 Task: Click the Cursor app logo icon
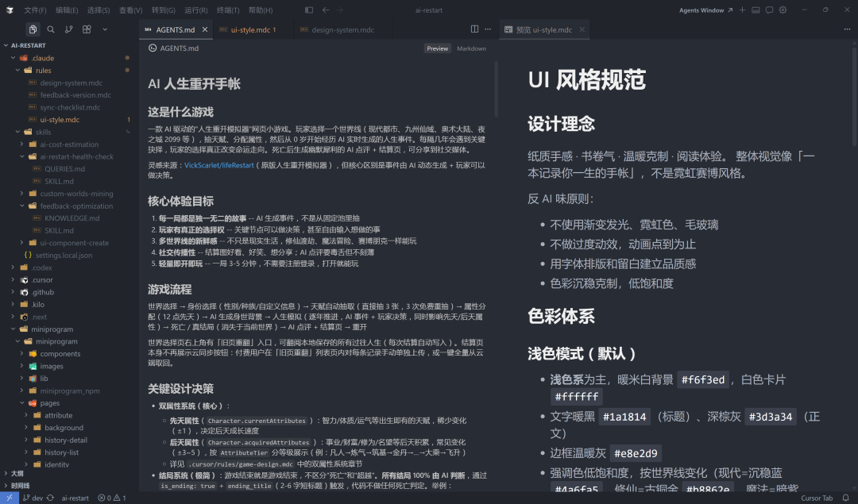[10, 10]
